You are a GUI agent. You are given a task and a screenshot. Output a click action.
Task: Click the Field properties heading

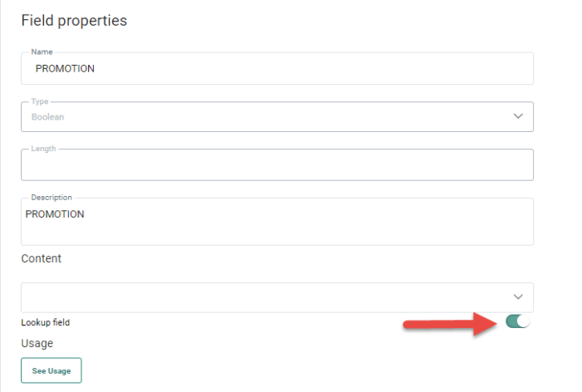(74, 21)
